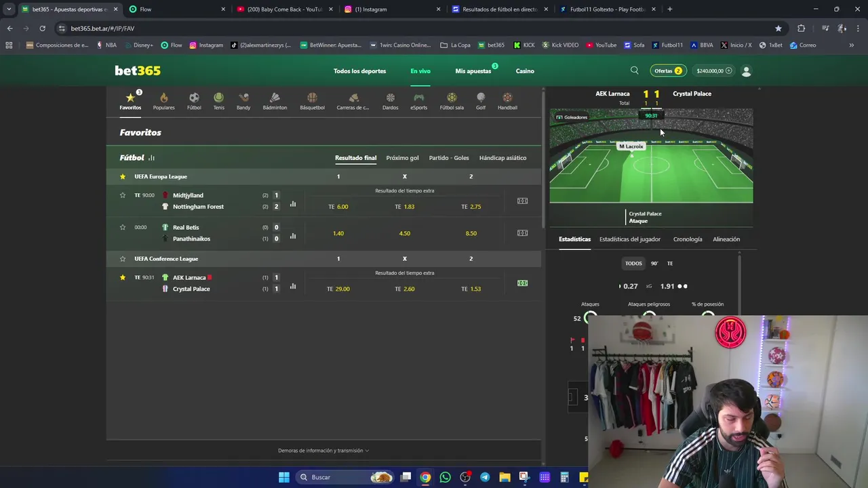
Task: Open stats icon for AEK Larnaca match
Action: 293,286
